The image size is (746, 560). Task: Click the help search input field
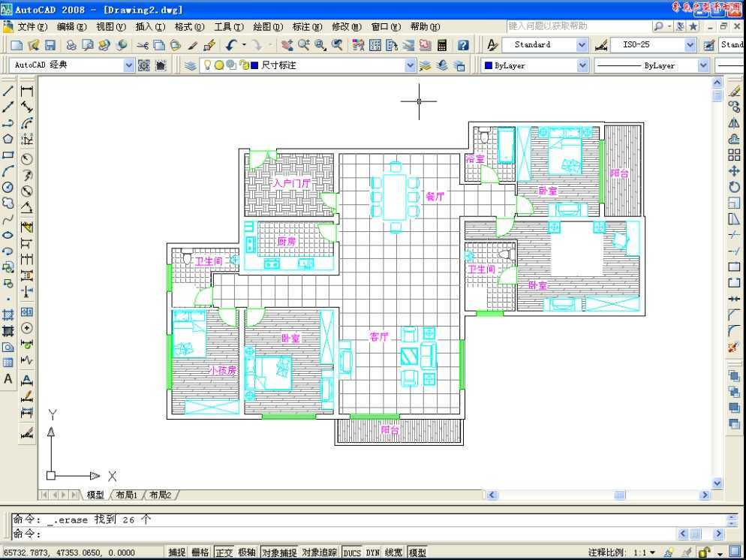click(x=578, y=26)
